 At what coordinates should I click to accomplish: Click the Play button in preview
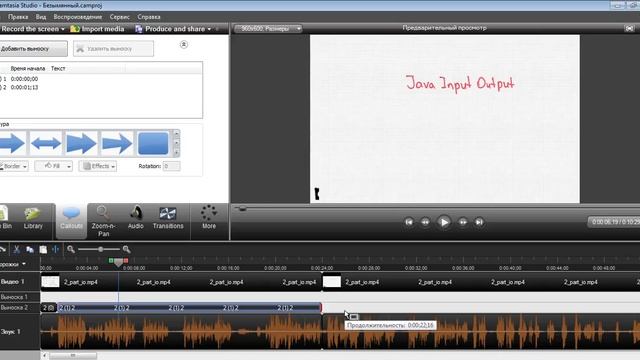tap(444, 222)
